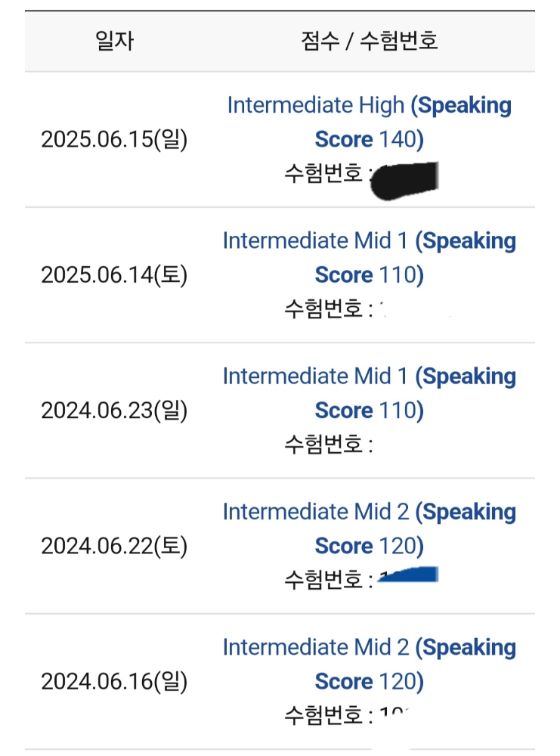Click the 수험번호 label in the 2024.06.22 row
Screen dimensions: 560x756
pyautogui.click(x=325, y=580)
